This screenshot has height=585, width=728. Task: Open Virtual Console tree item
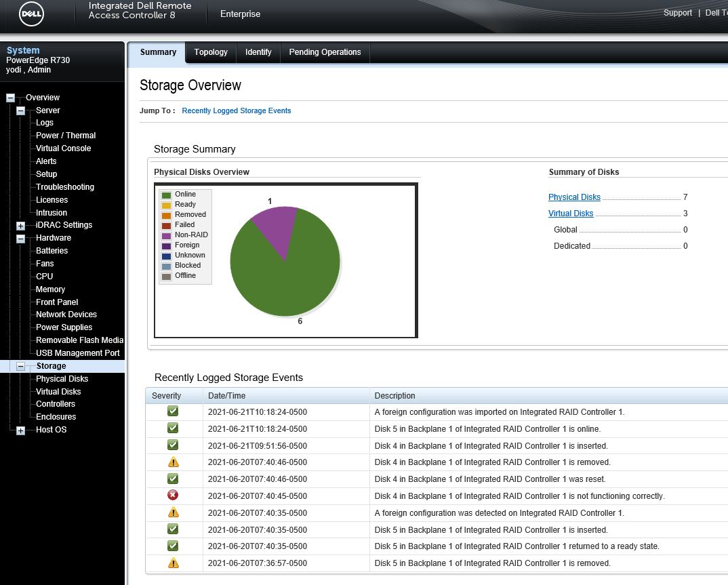pos(64,148)
